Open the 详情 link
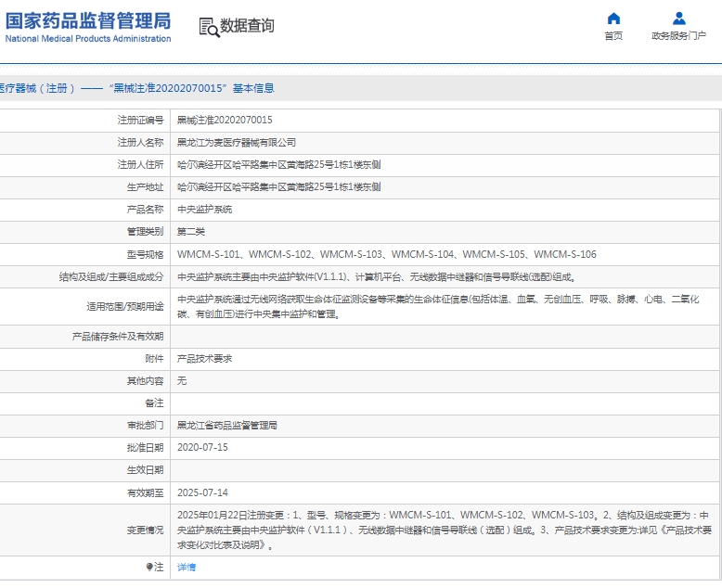 point(187,568)
